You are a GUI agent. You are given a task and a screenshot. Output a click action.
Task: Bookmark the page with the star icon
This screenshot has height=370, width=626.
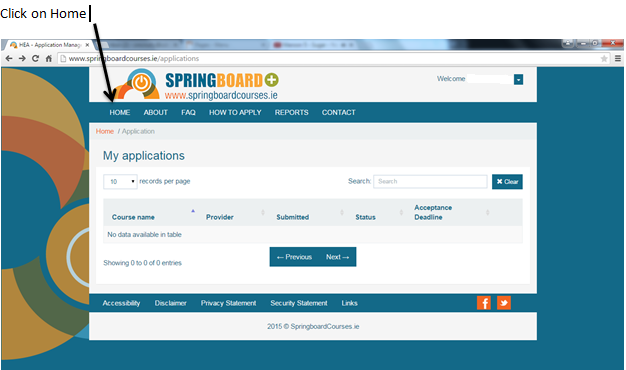tap(604, 59)
